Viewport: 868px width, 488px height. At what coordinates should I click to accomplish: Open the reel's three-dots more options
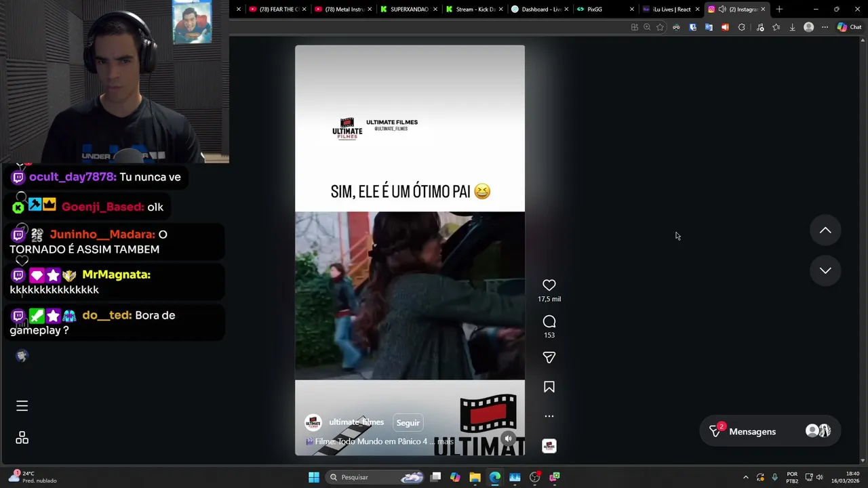click(549, 416)
